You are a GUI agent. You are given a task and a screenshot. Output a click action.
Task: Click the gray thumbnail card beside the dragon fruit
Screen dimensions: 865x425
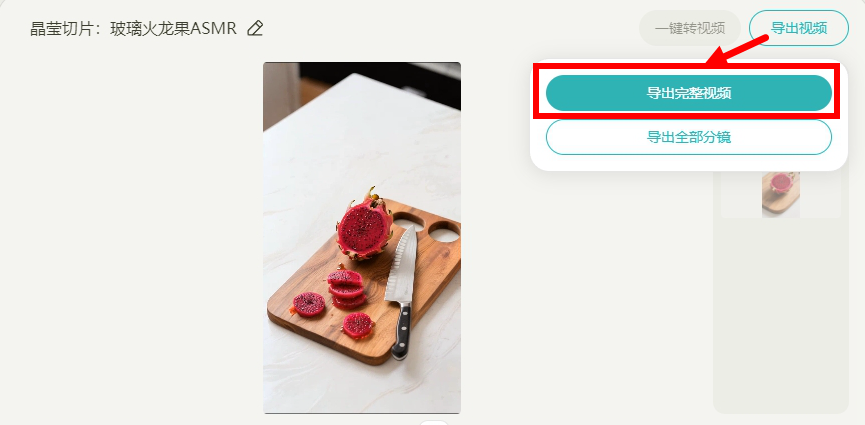(x=821, y=194)
